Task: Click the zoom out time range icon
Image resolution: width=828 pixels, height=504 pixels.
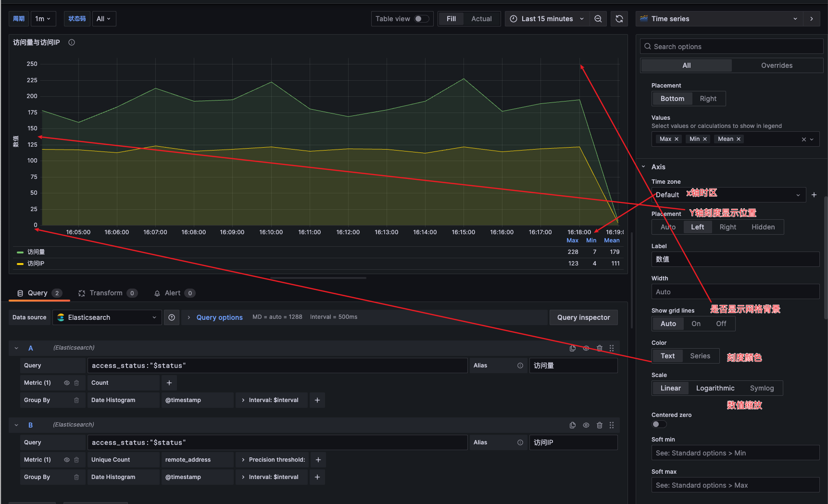Action: 598,19
